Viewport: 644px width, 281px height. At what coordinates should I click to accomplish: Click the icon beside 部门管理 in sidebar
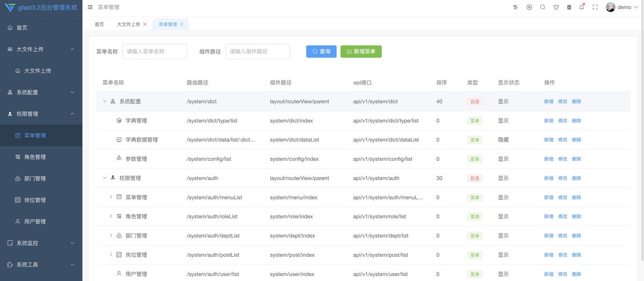tap(18, 178)
